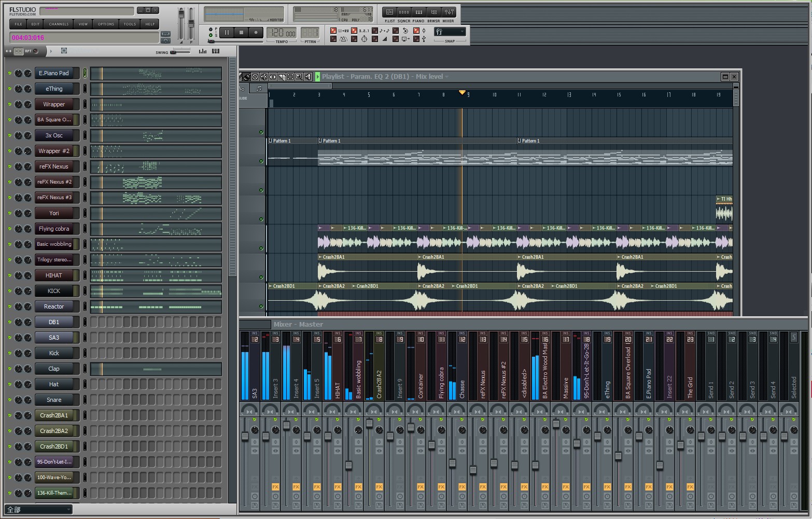The image size is (812, 519).
Task: Click the main volume slider in top panel
Action: point(181,23)
